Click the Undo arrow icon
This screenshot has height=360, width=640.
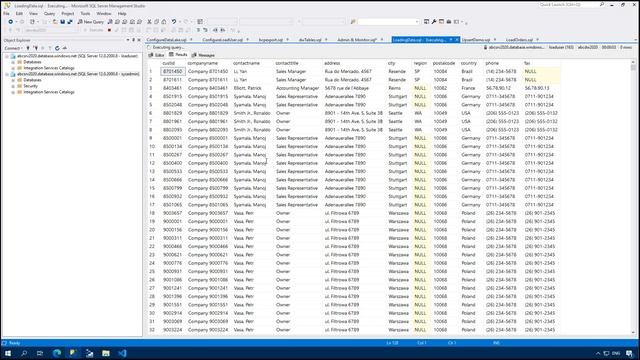174,22
